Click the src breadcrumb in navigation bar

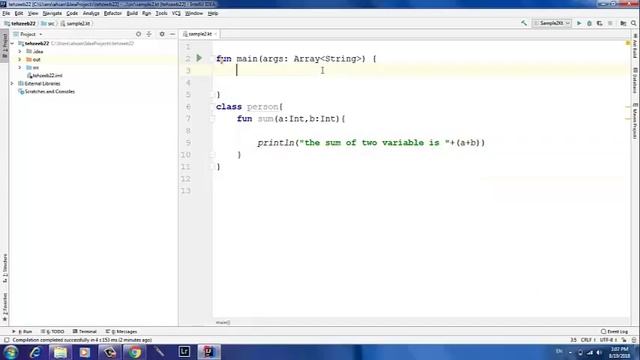[x=48, y=24]
